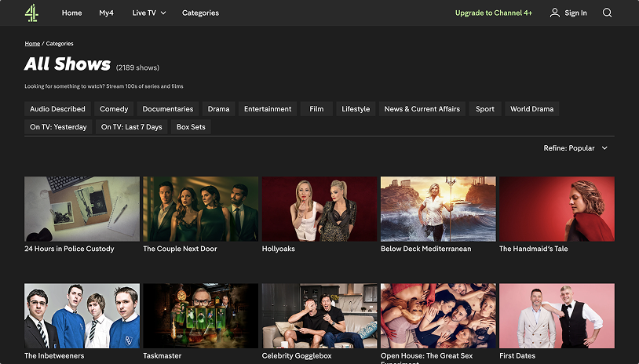
Task: Click the user profile icon
Action: pyautogui.click(x=554, y=13)
